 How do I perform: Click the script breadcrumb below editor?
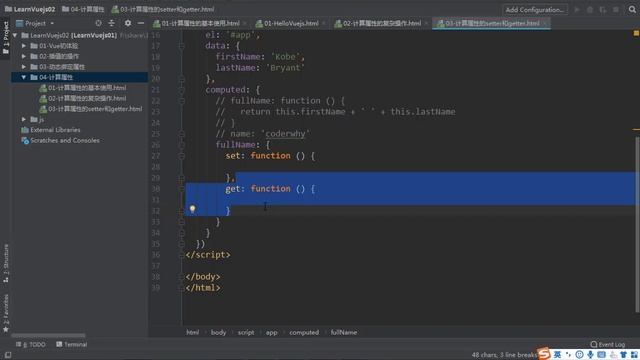click(246, 332)
